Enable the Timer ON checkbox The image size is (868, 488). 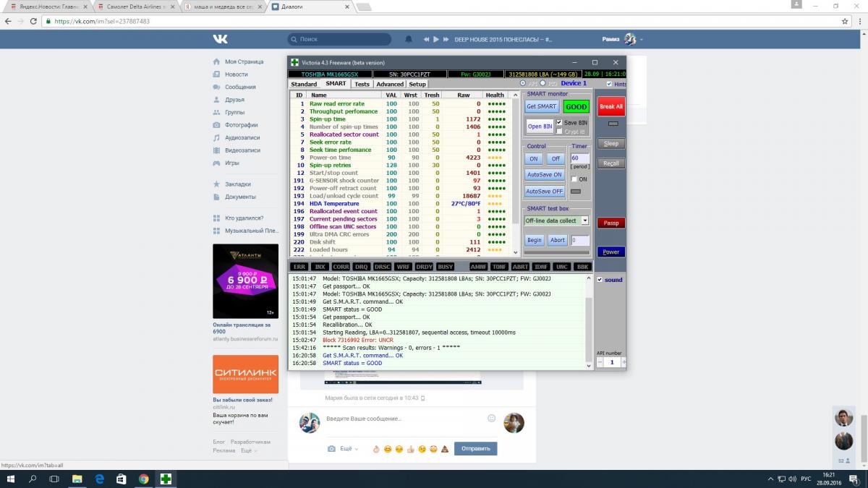pyautogui.click(x=575, y=179)
